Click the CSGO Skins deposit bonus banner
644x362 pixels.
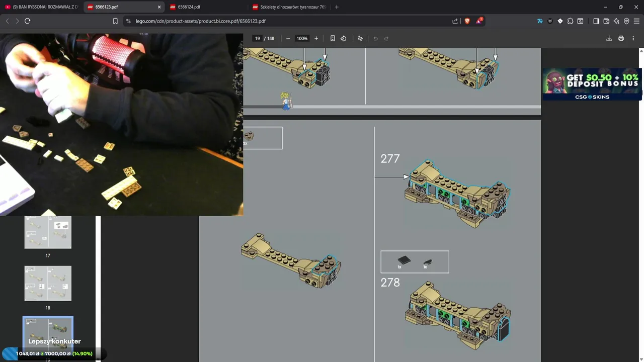tap(592, 84)
